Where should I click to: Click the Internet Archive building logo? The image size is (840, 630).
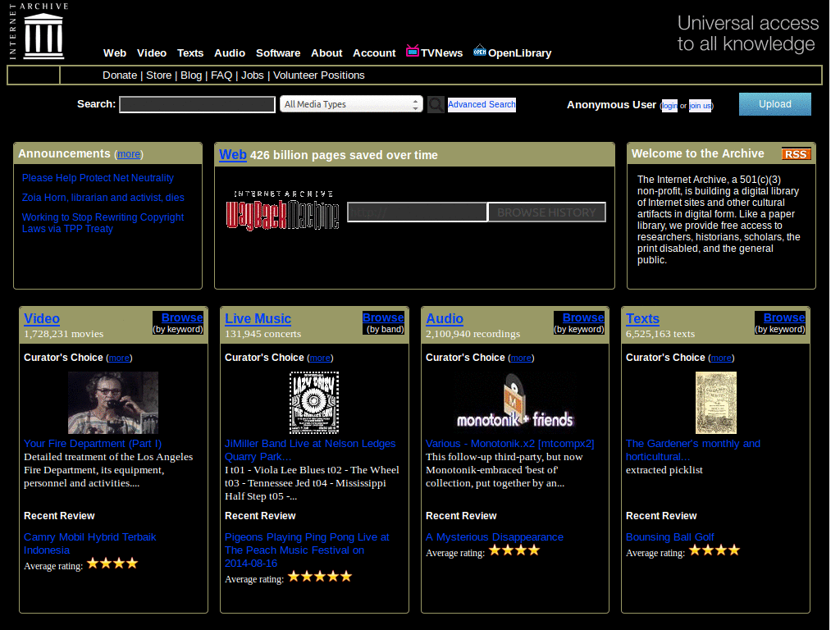pyautogui.click(x=43, y=36)
